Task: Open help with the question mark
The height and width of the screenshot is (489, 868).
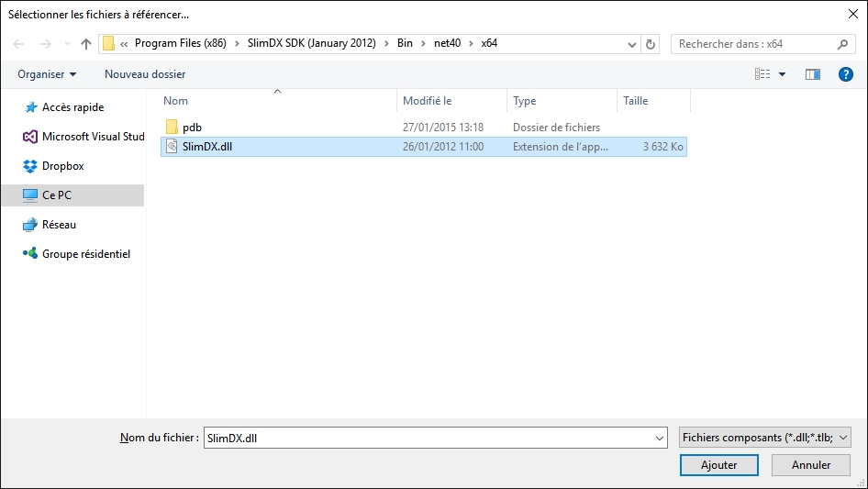Action: coord(845,74)
